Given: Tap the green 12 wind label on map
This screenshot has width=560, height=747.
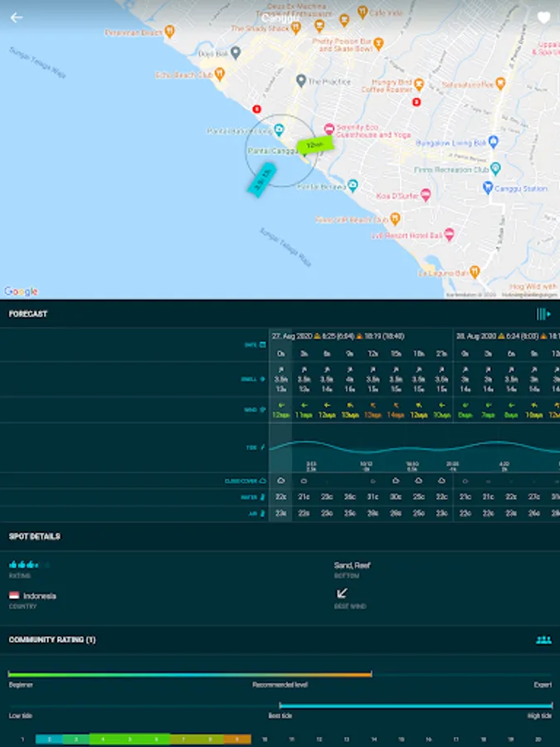Looking at the screenshot, I should point(314,144).
